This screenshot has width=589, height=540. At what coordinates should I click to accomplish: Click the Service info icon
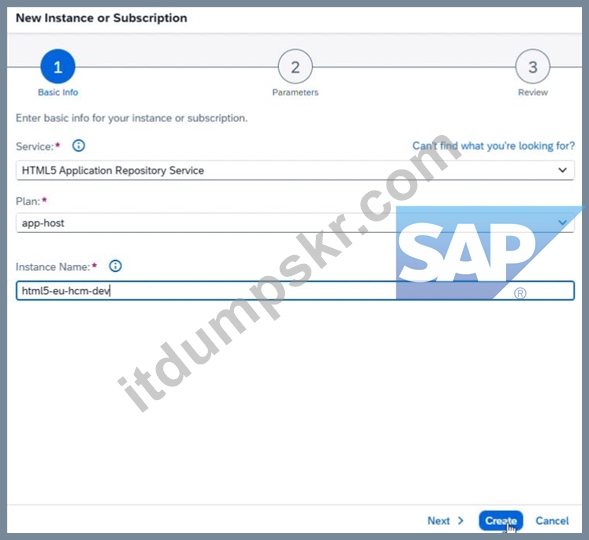pos(79,145)
